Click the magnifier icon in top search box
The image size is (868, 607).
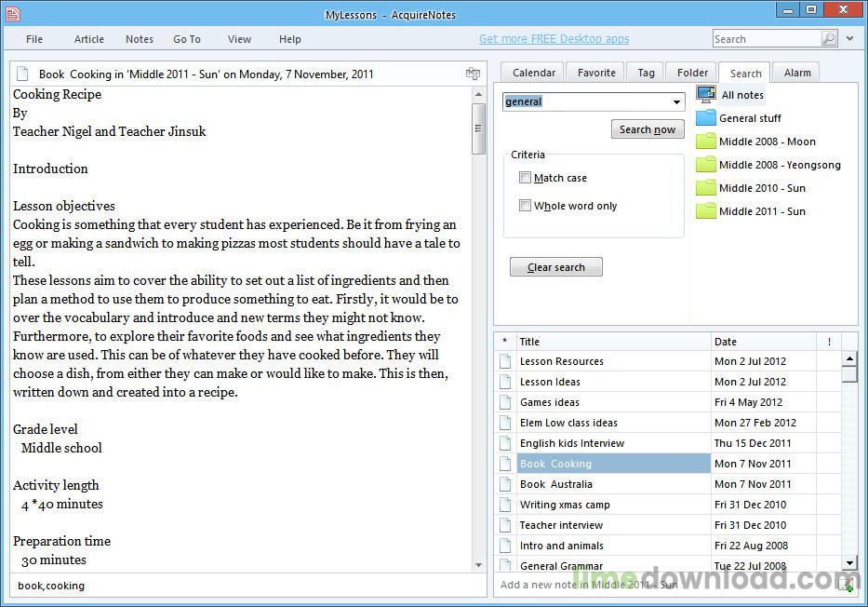828,39
